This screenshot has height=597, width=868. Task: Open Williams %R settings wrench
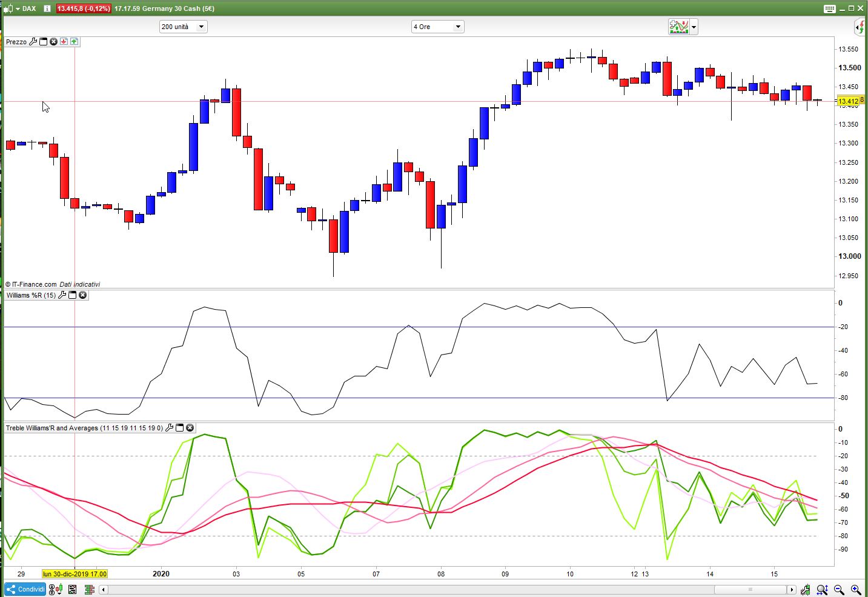tap(62, 295)
